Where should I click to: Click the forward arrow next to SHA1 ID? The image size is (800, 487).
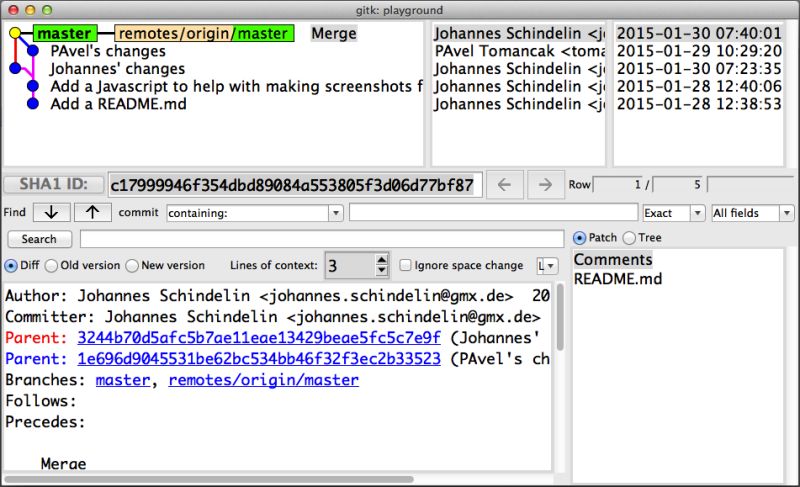point(545,185)
